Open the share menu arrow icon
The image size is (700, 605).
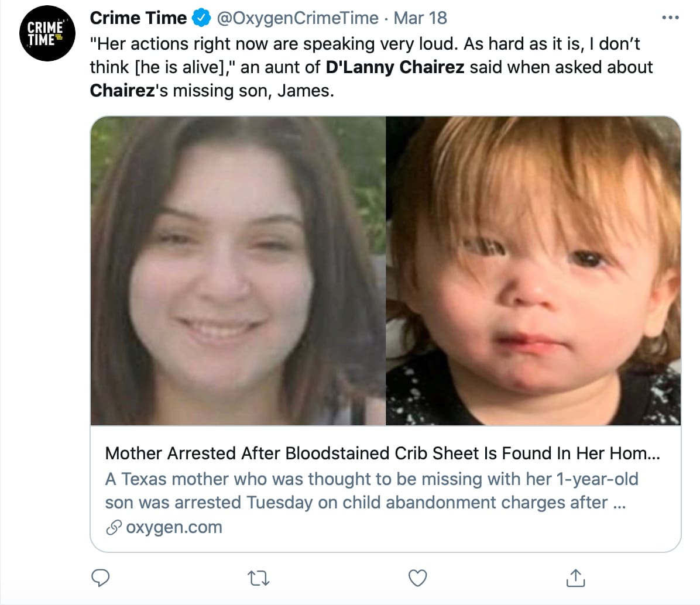[x=576, y=578]
